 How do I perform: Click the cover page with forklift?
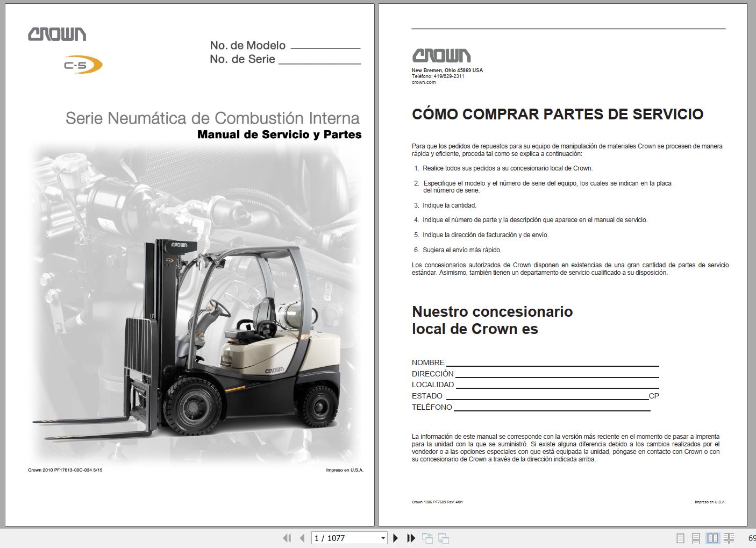pyautogui.click(x=190, y=265)
